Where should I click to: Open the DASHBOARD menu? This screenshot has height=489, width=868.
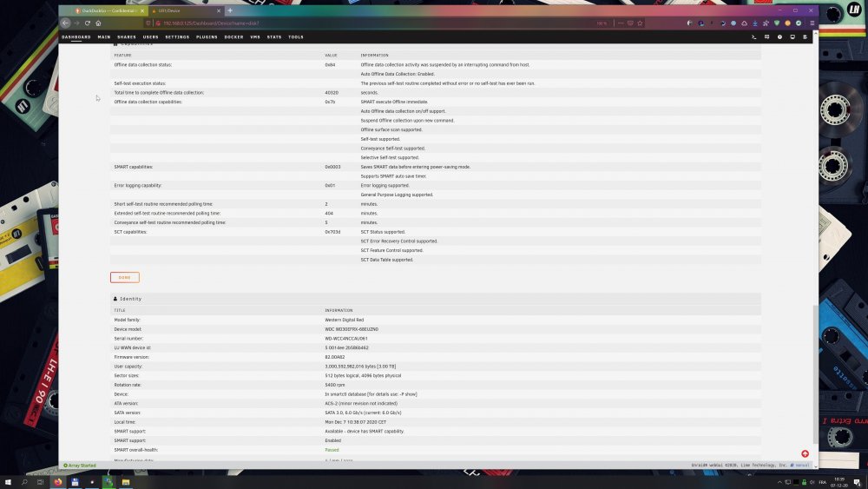coord(76,37)
